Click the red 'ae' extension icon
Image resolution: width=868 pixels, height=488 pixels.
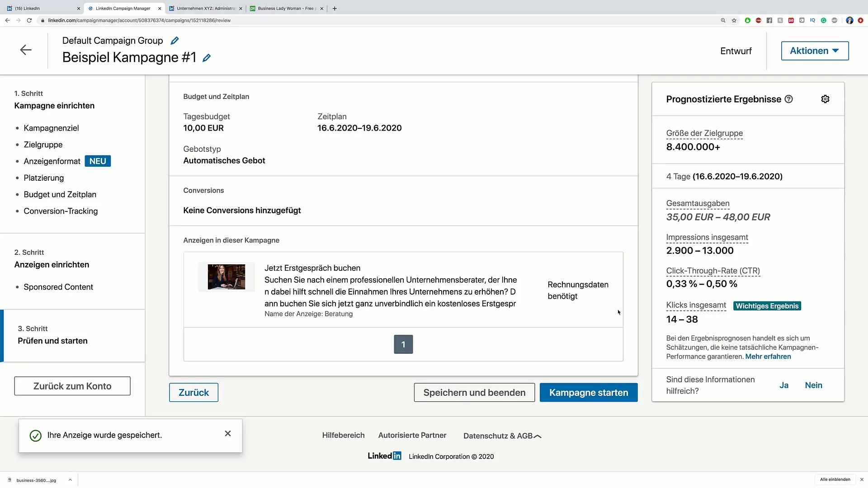[791, 20]
